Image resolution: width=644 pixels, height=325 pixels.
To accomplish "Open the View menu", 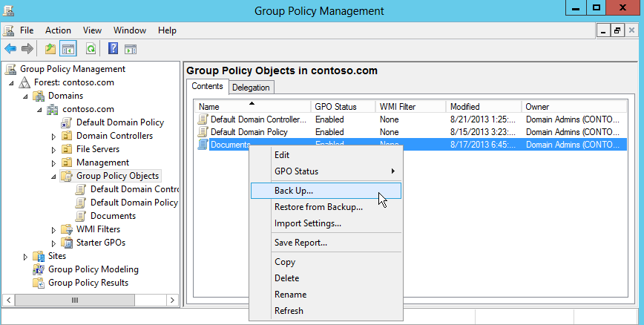I will (92, 30).
